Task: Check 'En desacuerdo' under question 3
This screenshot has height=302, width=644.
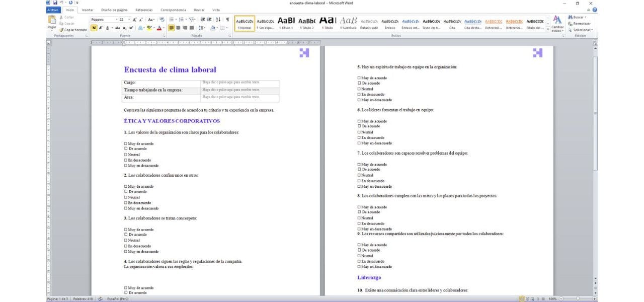Action: point(126,246)
